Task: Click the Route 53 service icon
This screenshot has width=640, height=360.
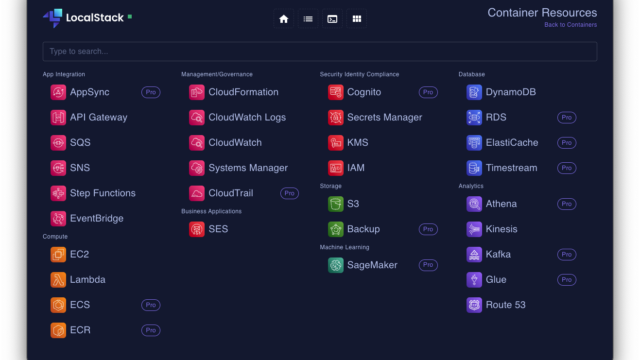Action: pos(474,305)
